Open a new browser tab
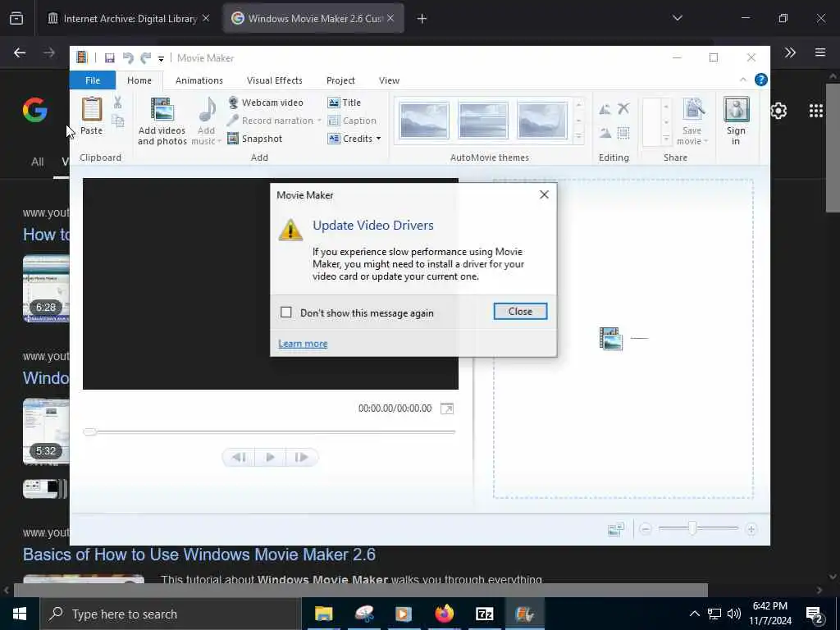Image resolution: width=840 pixels, height=630 pixels. (422, 19)
